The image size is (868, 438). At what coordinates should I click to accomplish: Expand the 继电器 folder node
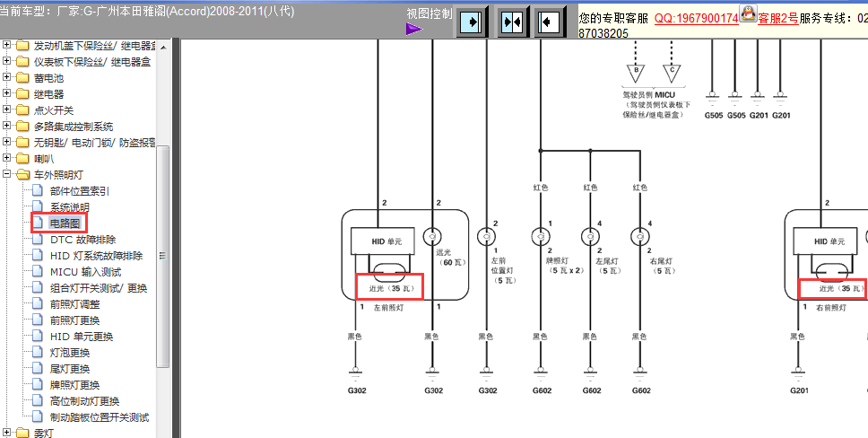pyautogui.click(x=6, y=93)
